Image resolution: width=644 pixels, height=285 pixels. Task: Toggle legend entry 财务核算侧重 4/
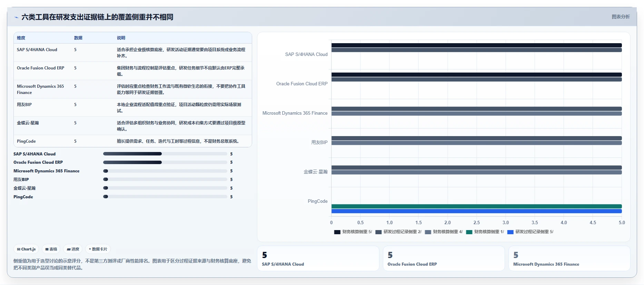click(444, 232)
